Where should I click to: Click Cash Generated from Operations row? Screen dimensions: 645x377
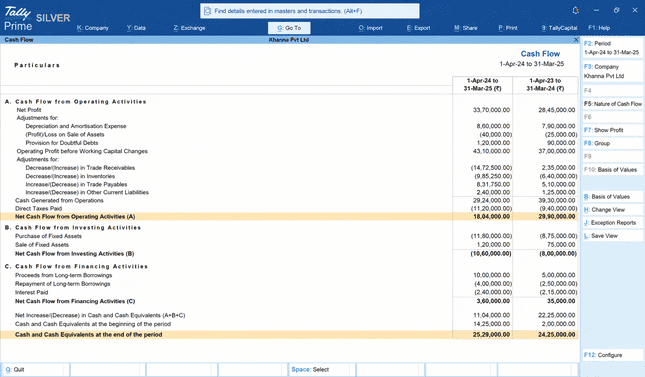pyautogui.click(x=289, y=200)
